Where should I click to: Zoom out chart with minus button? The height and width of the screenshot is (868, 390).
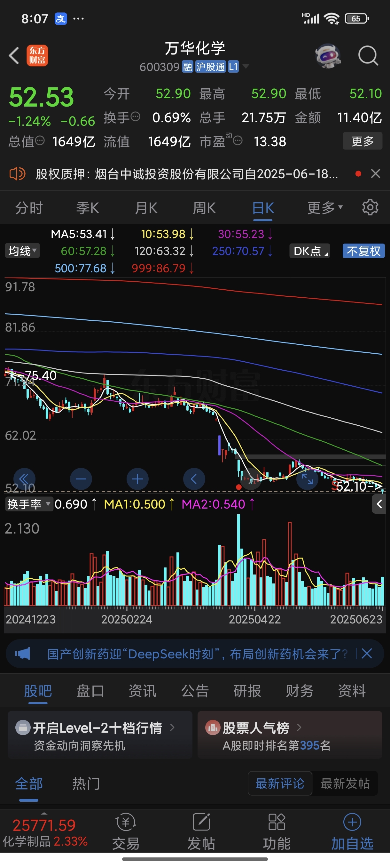coord(81,479)
